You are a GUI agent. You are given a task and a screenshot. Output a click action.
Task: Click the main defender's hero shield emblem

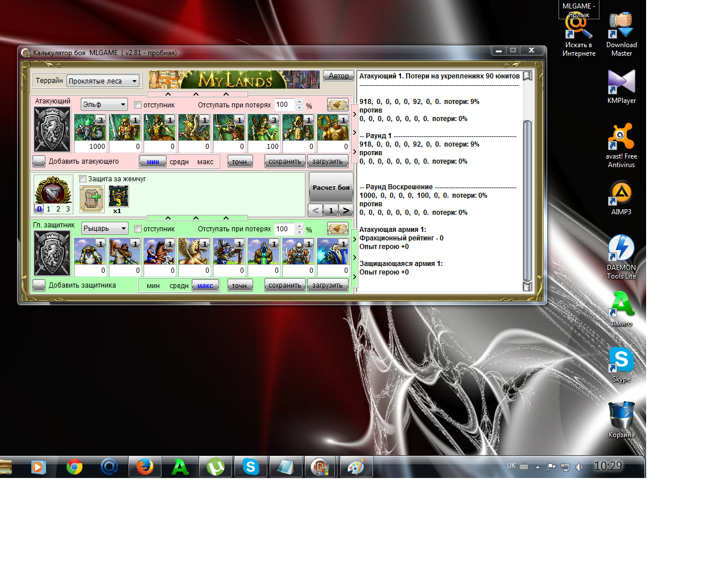click(52, 253)
